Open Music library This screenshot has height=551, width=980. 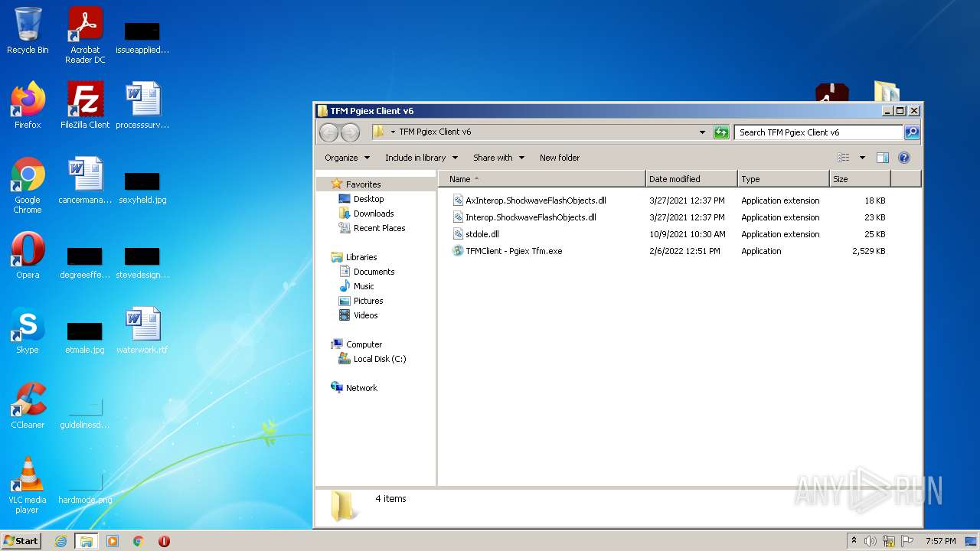364,286
